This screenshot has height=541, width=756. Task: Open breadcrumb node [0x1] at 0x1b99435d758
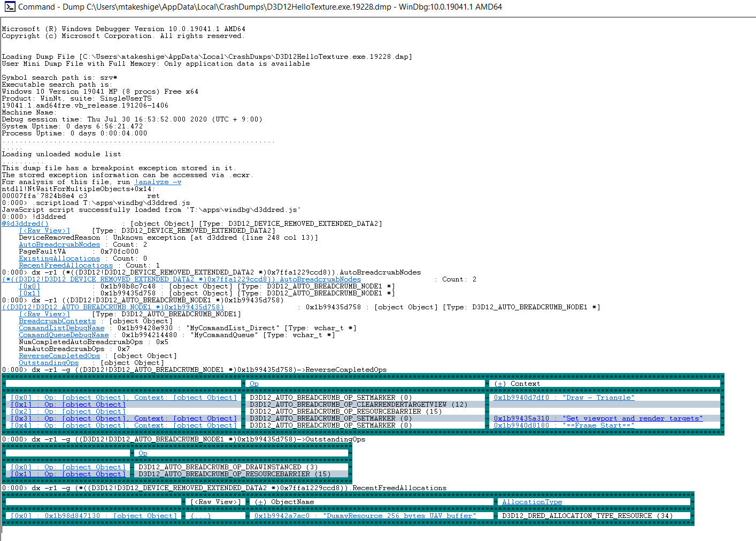[29, 293]
